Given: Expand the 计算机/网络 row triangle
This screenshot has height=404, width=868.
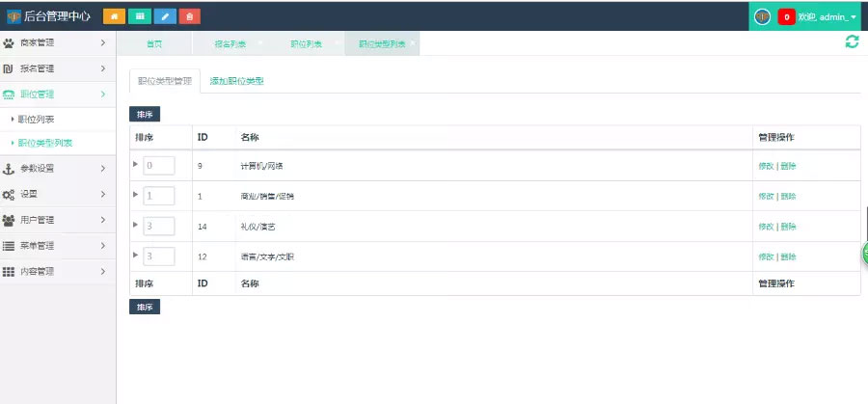Looking at the screenshot, I should [136, 164].
